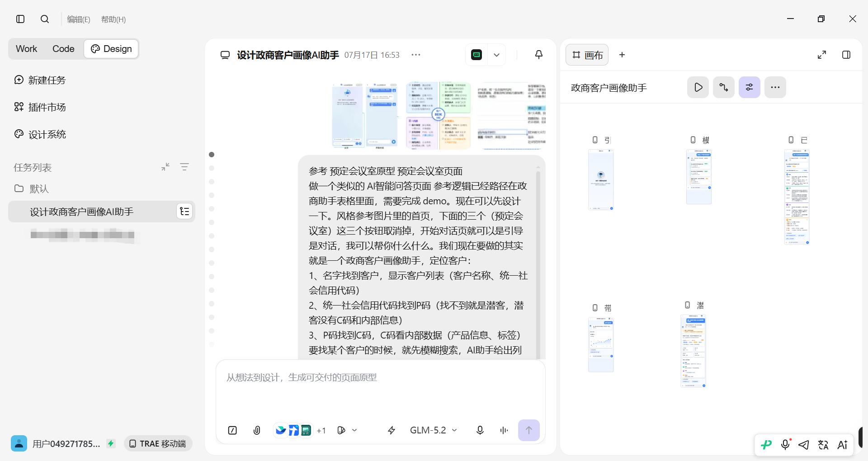Select the 画布 canvas tab
Screen dimensions: 868x461
[x=587, y=55]
